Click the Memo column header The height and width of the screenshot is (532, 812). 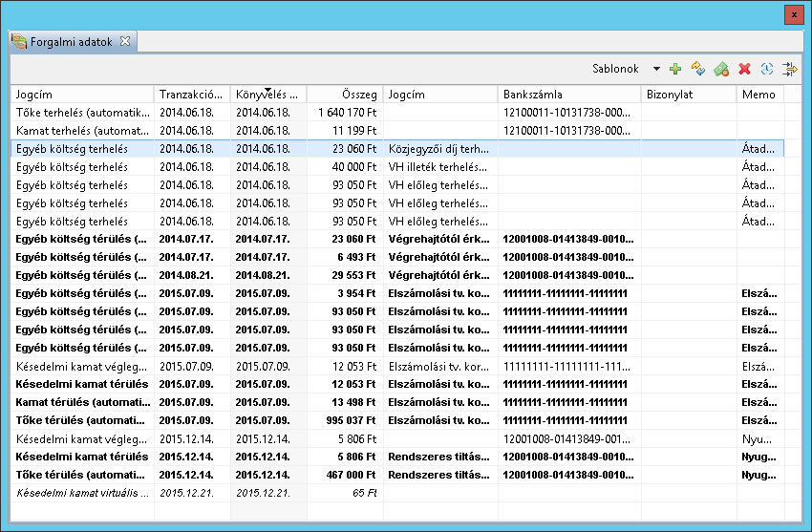[759, 95]
